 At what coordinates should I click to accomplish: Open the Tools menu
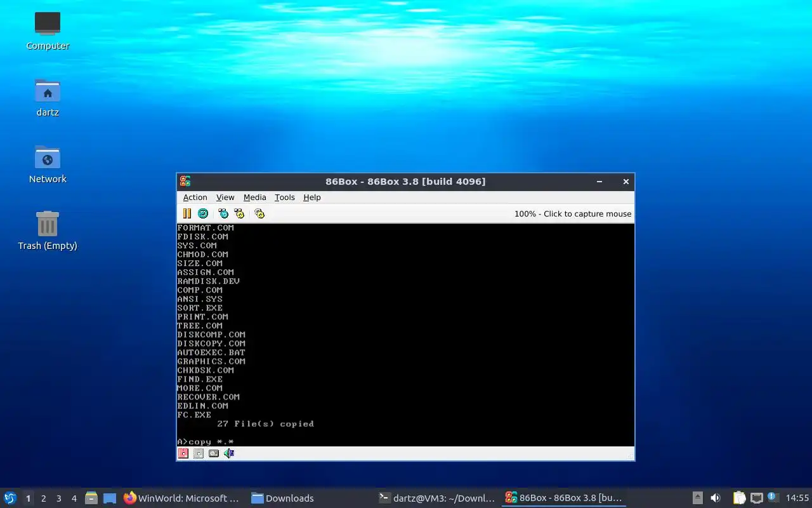coord(285,197)
